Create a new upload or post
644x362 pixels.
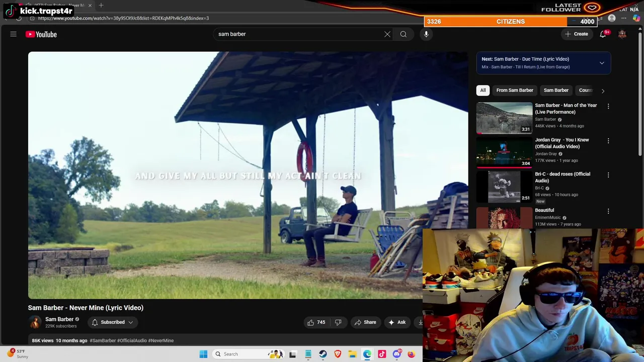(x=577, y=34)
